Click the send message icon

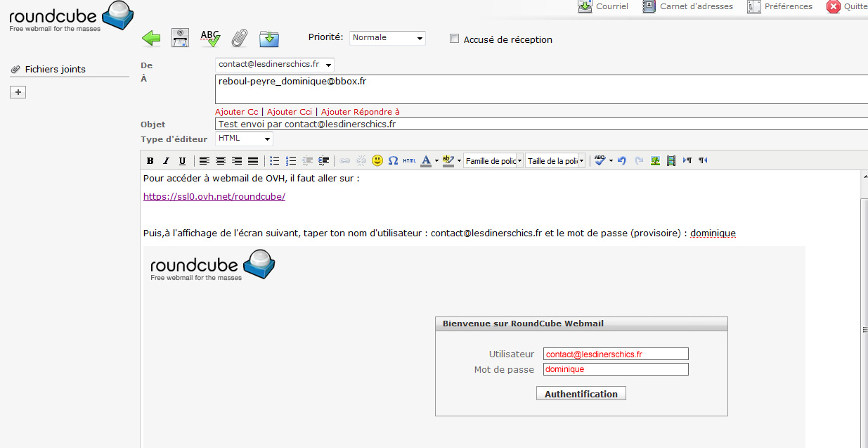pos(181,38)
